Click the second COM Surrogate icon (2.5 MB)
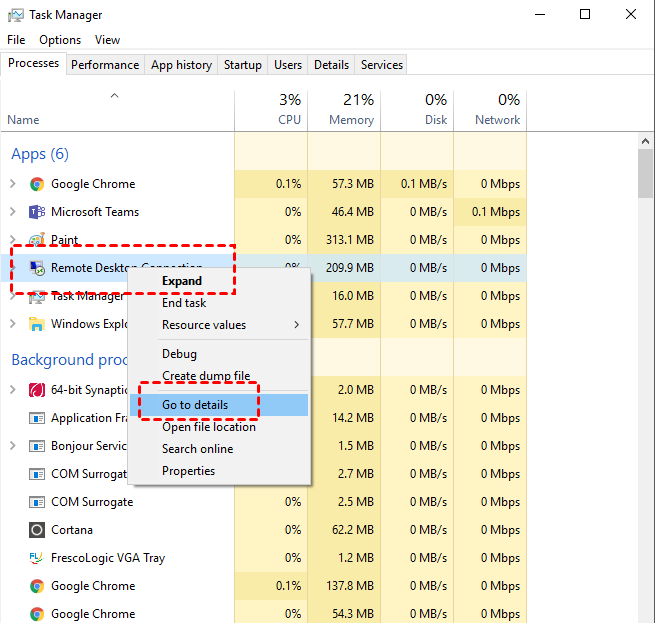This screenshot has width=655, height=623. click(37, 502)
